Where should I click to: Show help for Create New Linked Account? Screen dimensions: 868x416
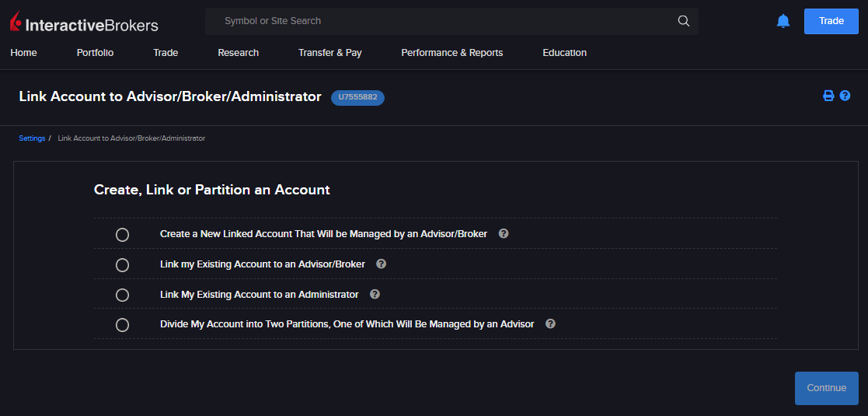pyautogui.click(x=504, y=233)
